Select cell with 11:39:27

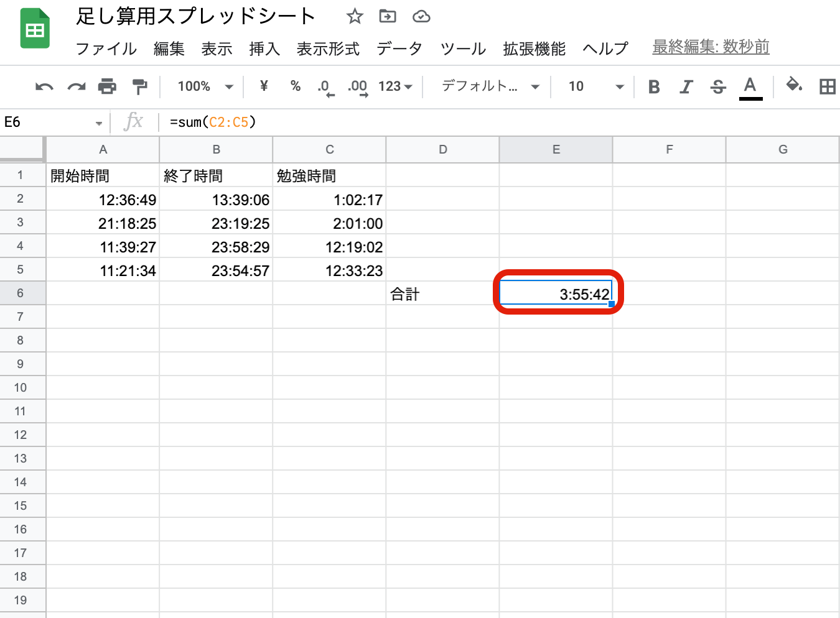pos(103,246)
